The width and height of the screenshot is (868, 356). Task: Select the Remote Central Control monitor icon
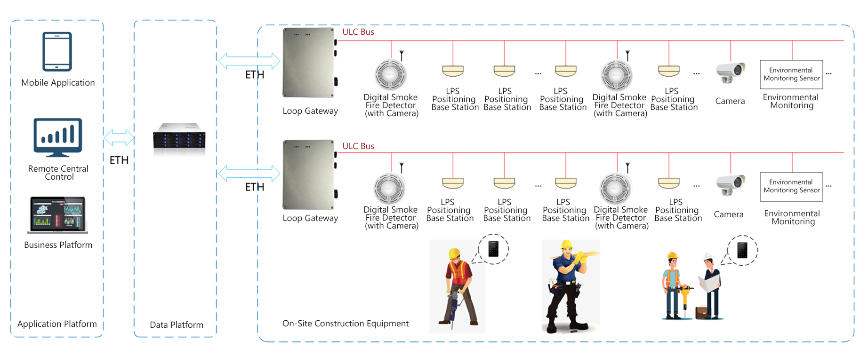point(58,137)
